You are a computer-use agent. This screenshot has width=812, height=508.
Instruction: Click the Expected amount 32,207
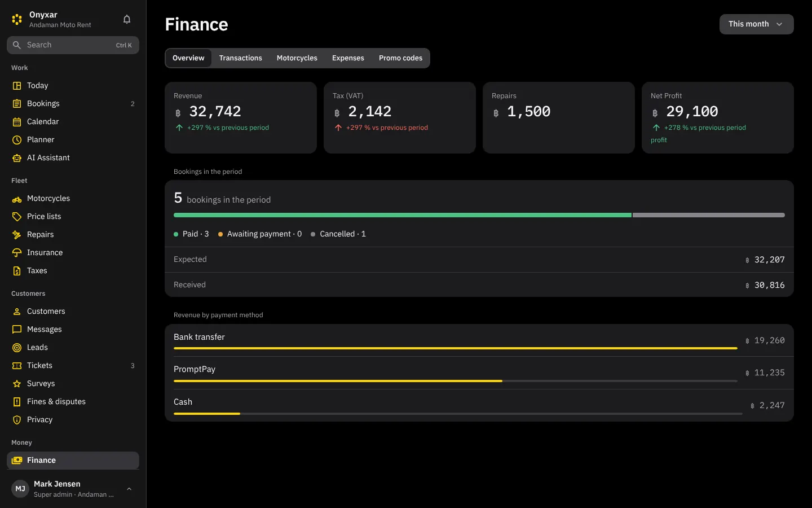point(769,260)
